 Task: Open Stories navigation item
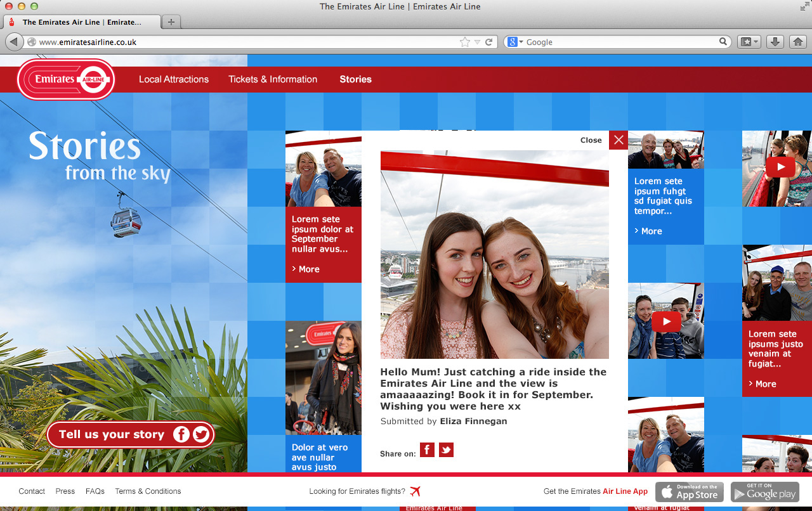click(355, 79)
